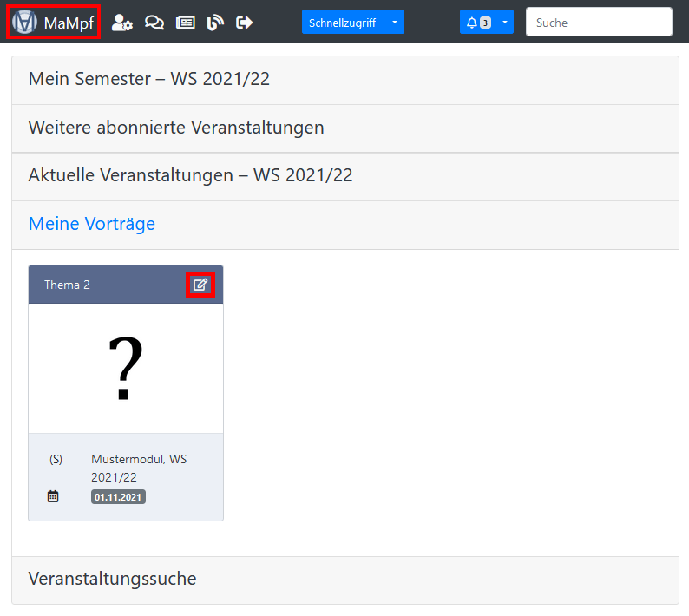The image size is (689, 616).
Task: Open the blog feed icon
Action: tap(215, 23)
